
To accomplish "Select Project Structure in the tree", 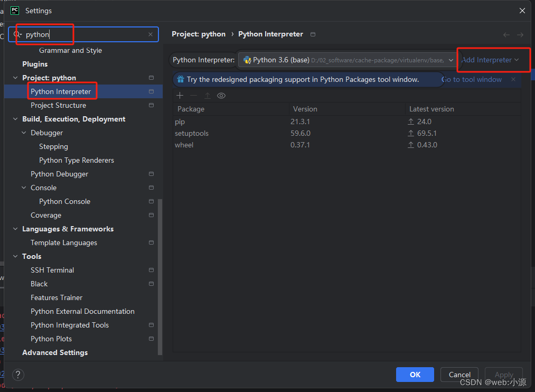I will pos(58,106).
